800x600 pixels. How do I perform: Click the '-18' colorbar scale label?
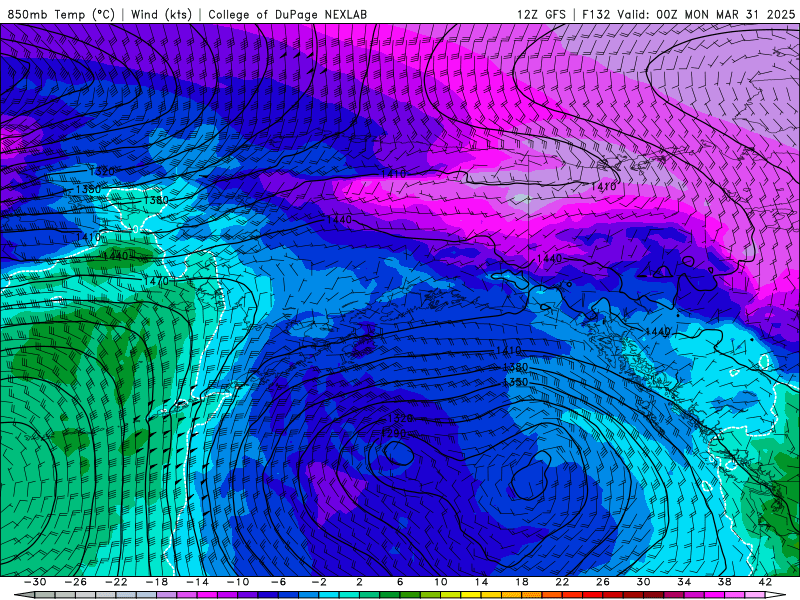pyautogui.click(x=157, y=582)
